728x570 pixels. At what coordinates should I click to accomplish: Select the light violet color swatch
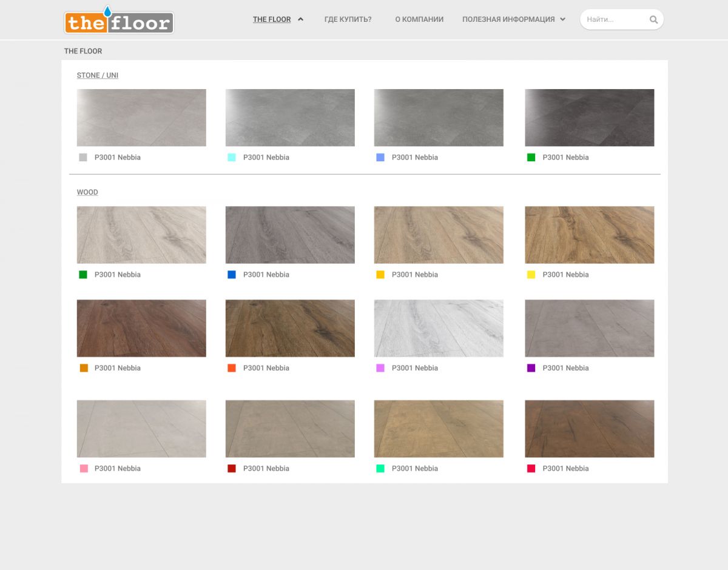[380, 368]
